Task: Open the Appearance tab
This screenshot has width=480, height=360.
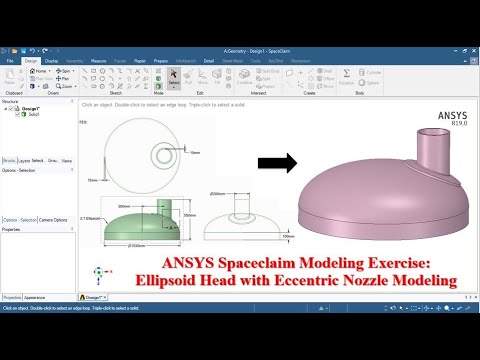Action: click(34, 297)
